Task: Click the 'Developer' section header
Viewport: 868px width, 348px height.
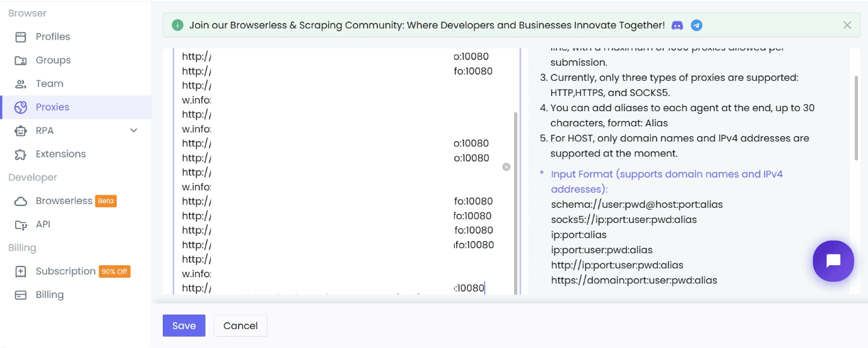Action: tap(33, 177)
